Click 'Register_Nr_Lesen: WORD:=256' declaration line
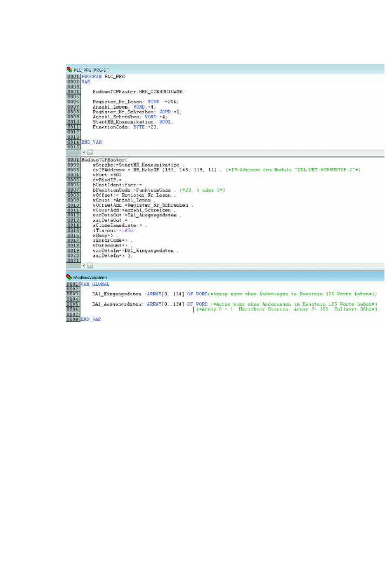Viewport: 392px width, 577px height. click(135, 102)
